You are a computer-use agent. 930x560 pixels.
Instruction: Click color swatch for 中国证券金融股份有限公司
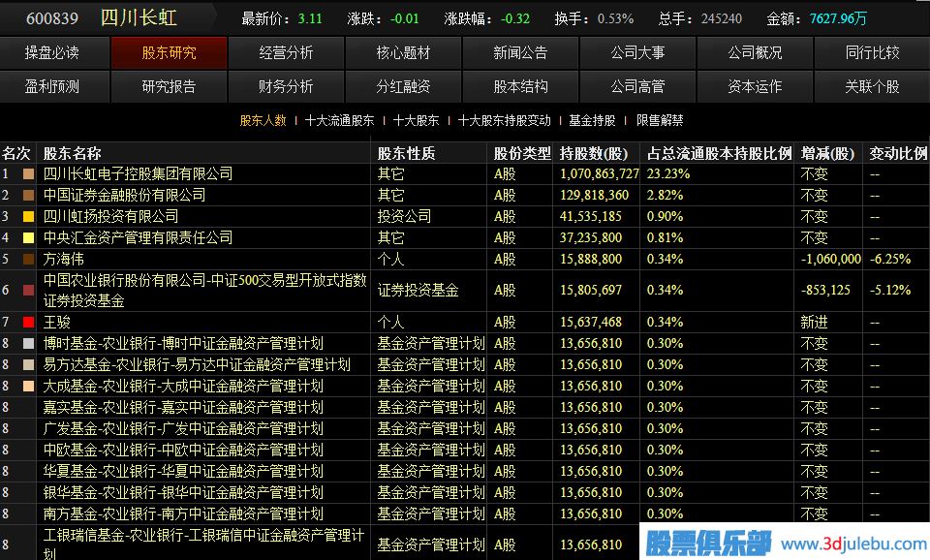[28, 195]
